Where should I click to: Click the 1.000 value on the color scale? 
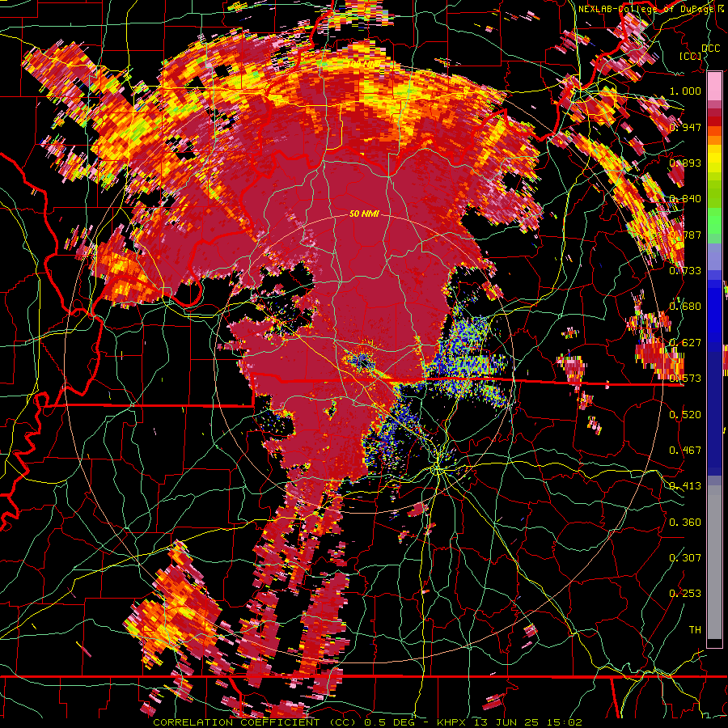click(685, 91)
